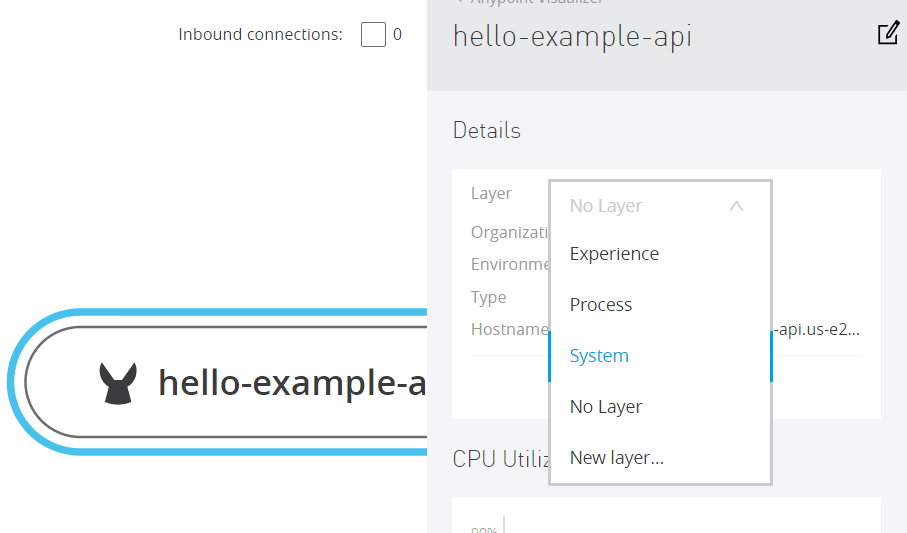This screenshot has height=533, width=907.
Task: Select the New layer... option
Action: coord(660,457)
